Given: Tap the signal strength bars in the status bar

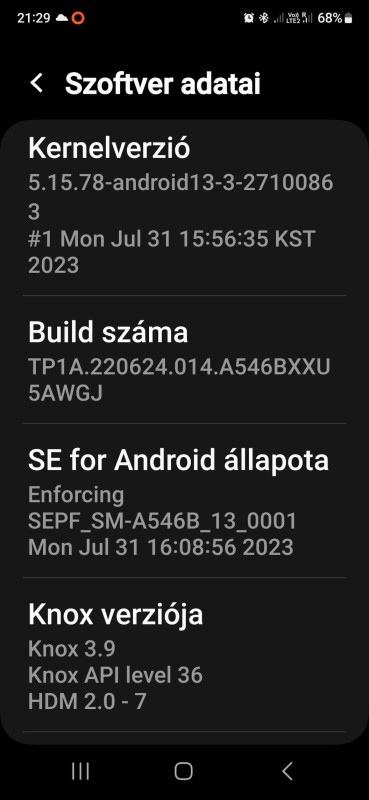Looking at the screenshot, I should pyautogui.click(x=279, y=19).
